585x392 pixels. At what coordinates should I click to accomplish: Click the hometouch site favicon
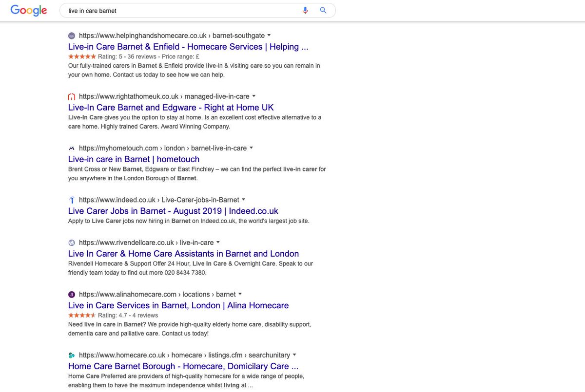[x=72, y=148]
